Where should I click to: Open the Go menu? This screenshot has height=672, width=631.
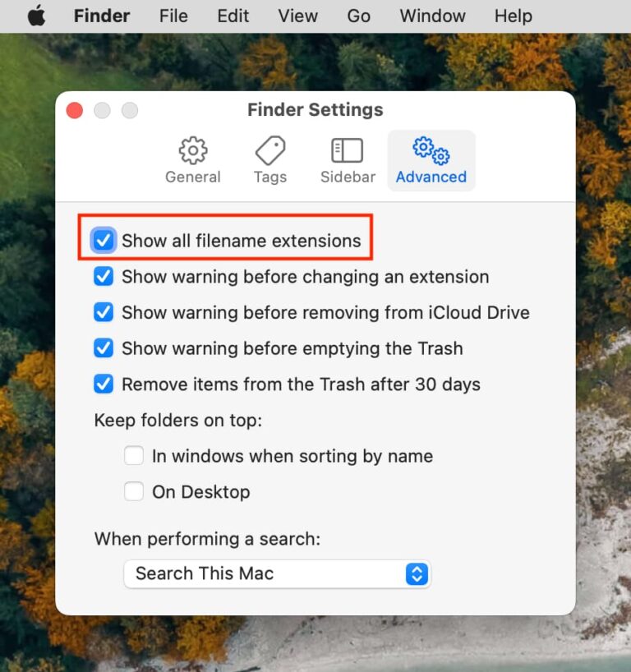[x=359, y=16]
